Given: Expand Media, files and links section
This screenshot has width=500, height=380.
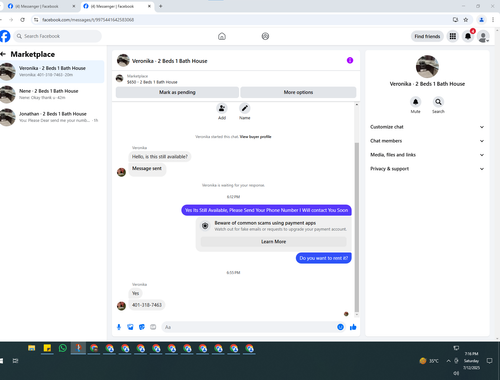Looking at the screenshot, I should (427, 155).
